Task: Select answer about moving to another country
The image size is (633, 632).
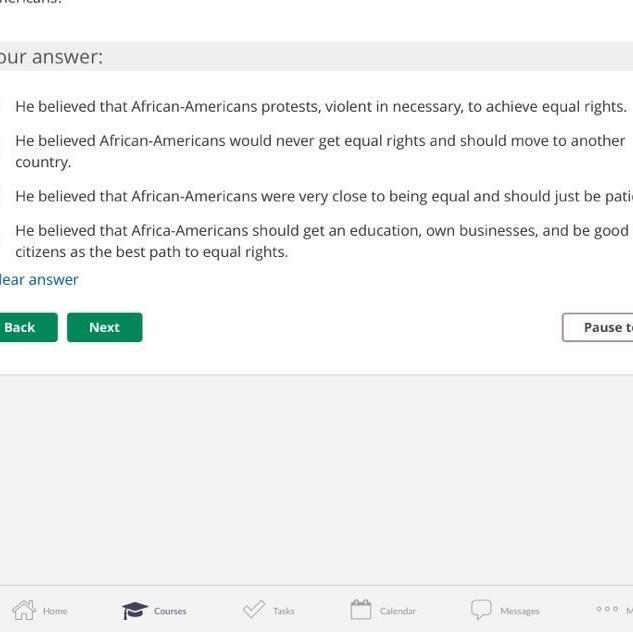Action: pos(320,150)
